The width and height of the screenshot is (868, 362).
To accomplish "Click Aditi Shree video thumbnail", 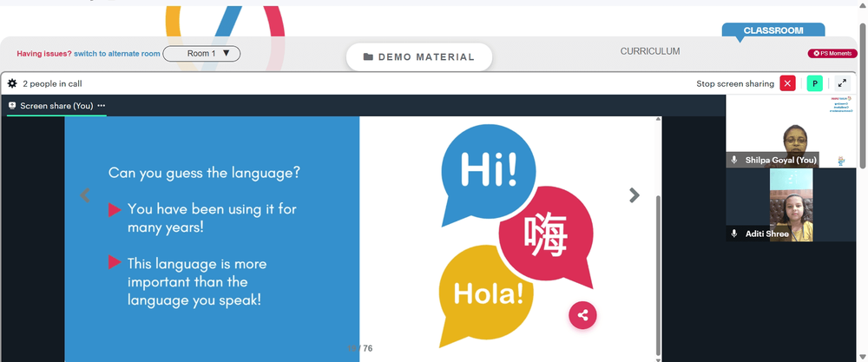I will click(791, 205).
